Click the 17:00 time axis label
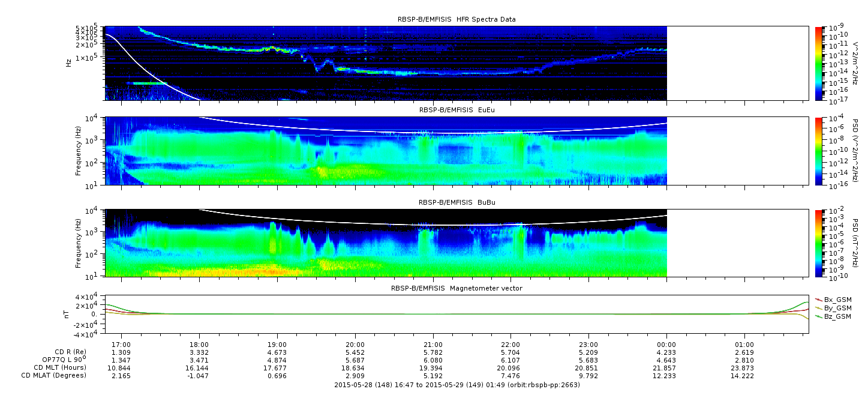The image size is (868, 395). tap(122, 344)
